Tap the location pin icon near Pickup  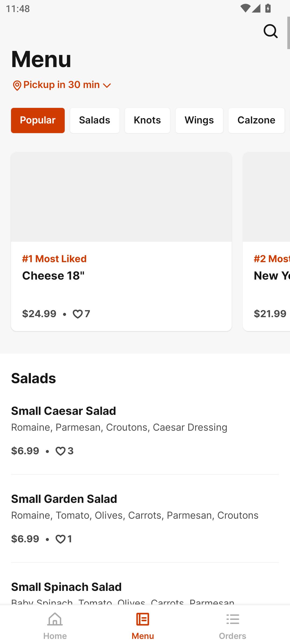17,86
